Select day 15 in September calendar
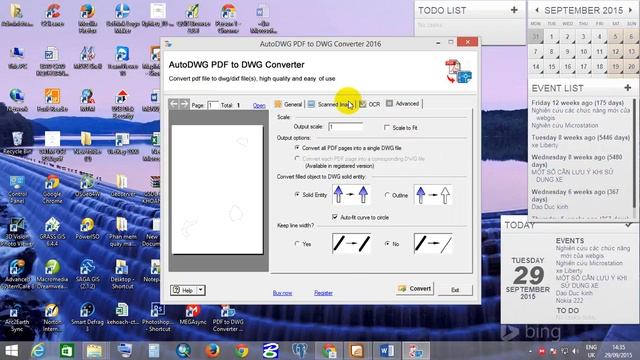Image resolution: width=640 pixels, height=360 pixels. [x=551, y=67]
